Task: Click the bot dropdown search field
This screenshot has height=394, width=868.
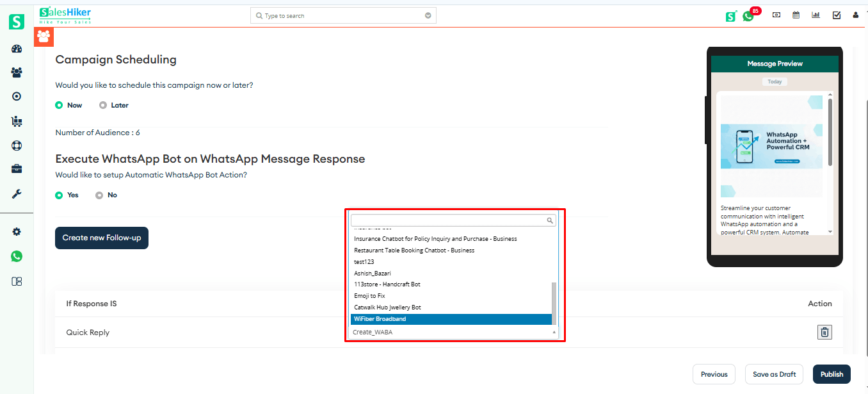Action: click(448, 220)
